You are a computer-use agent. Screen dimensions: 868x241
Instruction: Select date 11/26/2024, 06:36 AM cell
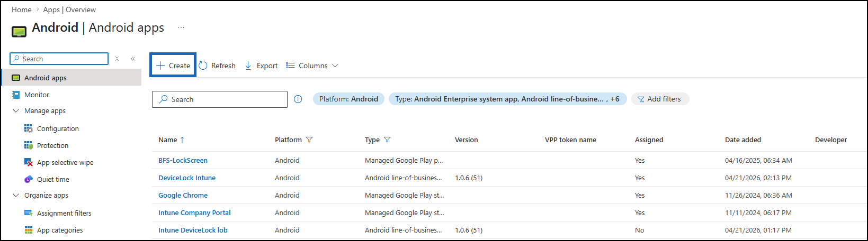[758, 195]
